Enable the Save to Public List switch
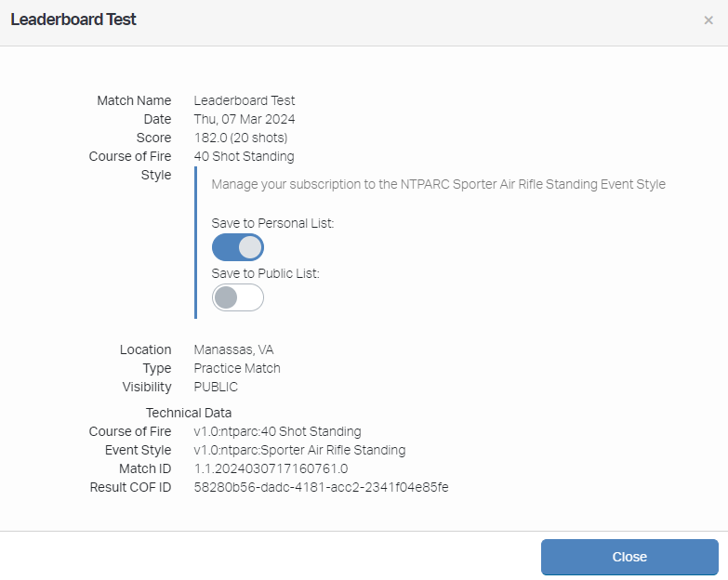The height and width of the screenshot is (580, 728). (238, 297)
